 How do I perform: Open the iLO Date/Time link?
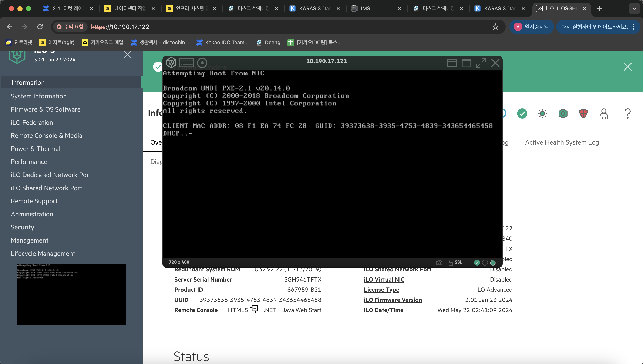tap(384, 310)
